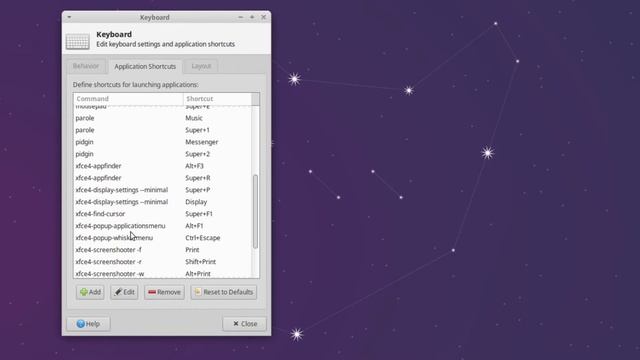Select the xfce4-find-cursor row
The height and width of the screenshot is (360, 640).
[163, 214]
